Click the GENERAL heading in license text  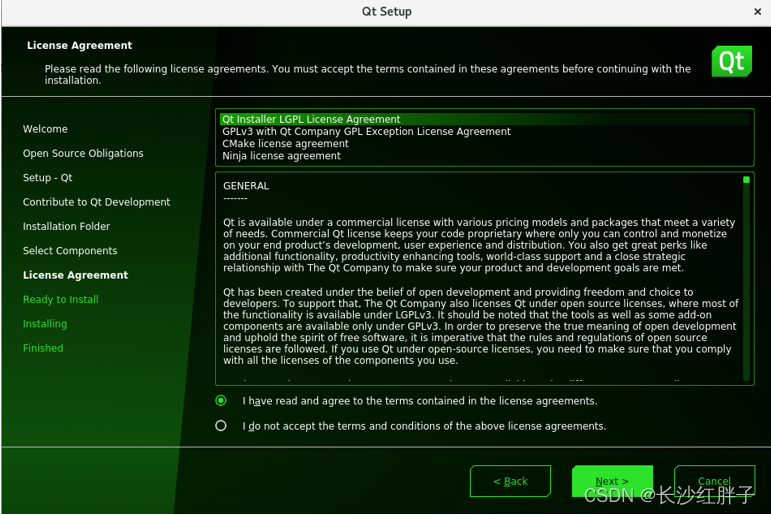coord(246,186)
